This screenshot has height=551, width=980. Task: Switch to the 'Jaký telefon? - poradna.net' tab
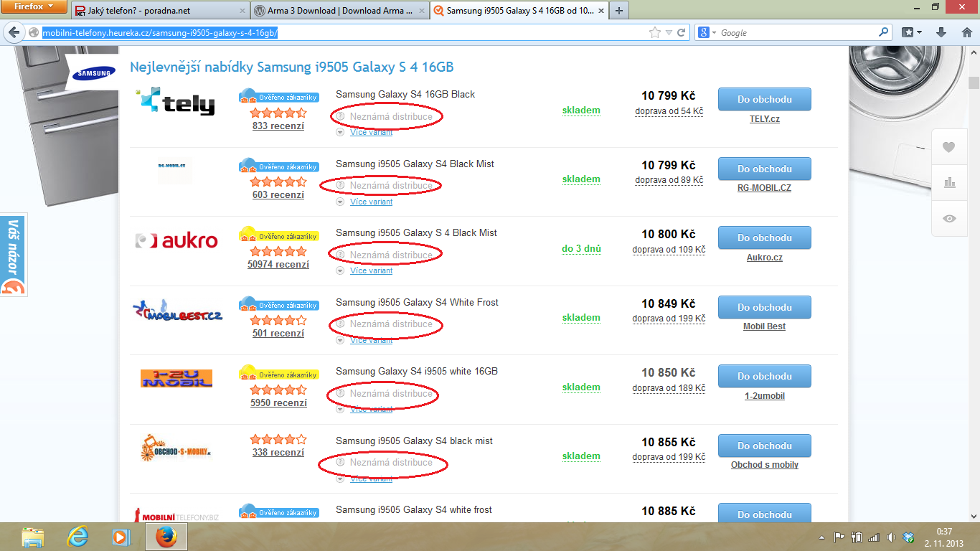[x=160, y=11]
